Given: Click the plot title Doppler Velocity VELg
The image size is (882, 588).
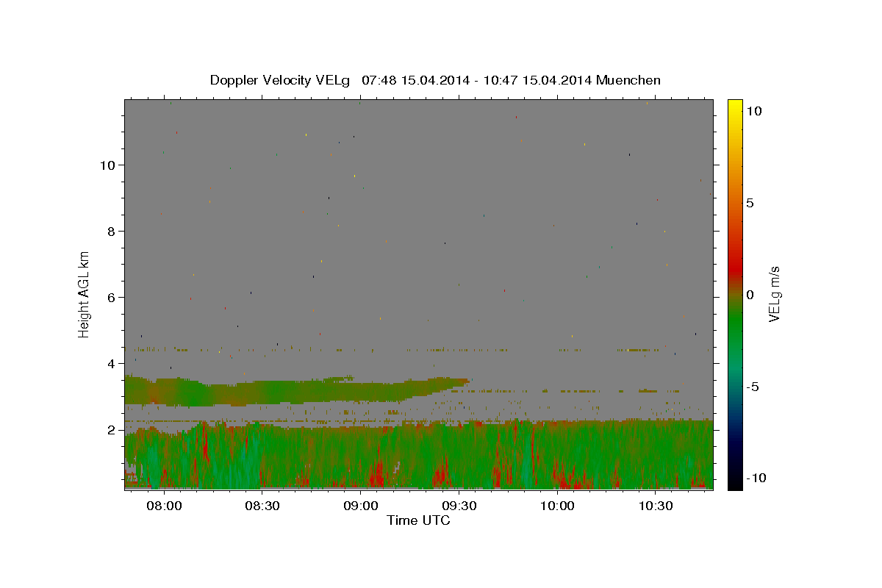Looking at the screenshot, I should 280,80.
